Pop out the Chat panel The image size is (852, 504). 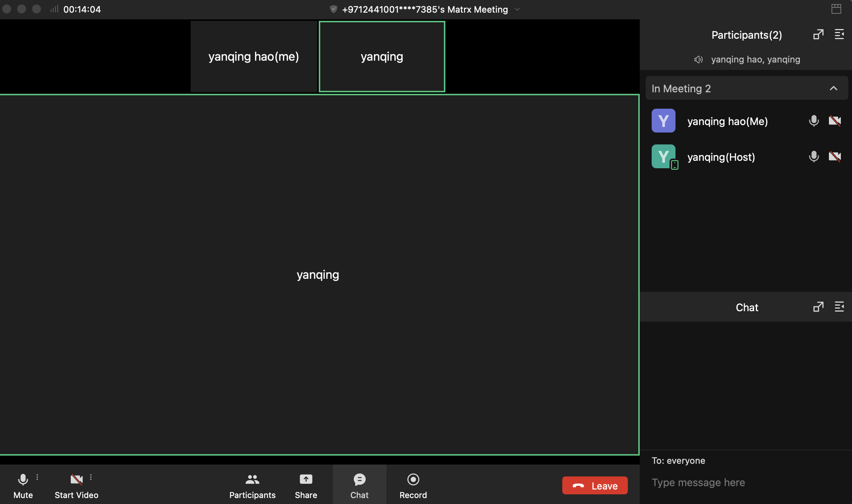coord(818,307)
